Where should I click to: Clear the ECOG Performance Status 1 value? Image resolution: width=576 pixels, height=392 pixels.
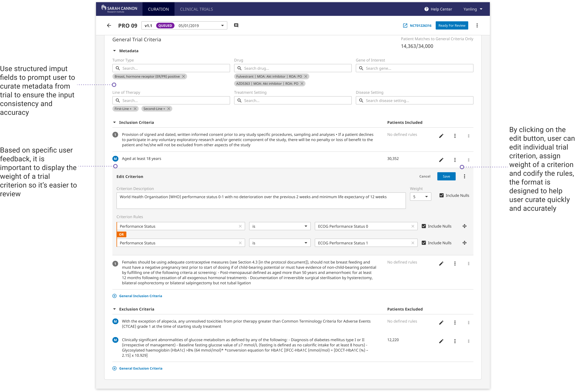pyautogui.click(x=413, y=243)
